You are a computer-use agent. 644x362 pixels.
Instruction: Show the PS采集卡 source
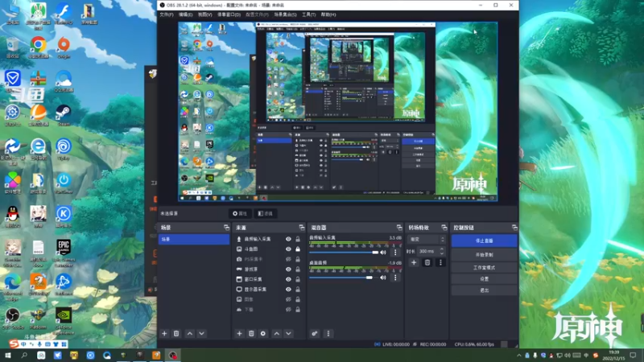click(288, 259)
